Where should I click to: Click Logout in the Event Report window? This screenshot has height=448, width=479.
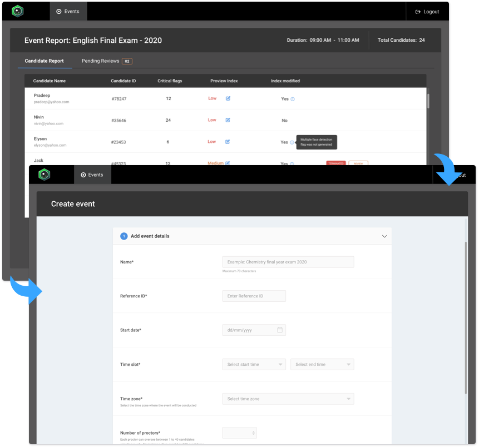pyautogui.click(x=427, y=12)
